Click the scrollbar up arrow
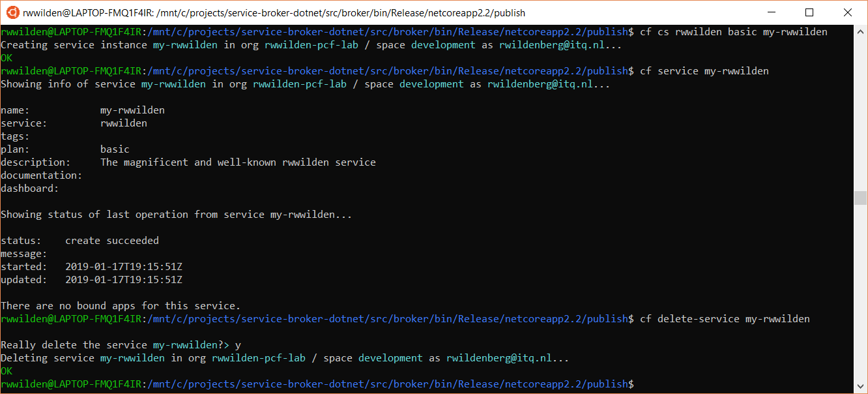This screenshot has width=868, height=394. coord(860,31)
